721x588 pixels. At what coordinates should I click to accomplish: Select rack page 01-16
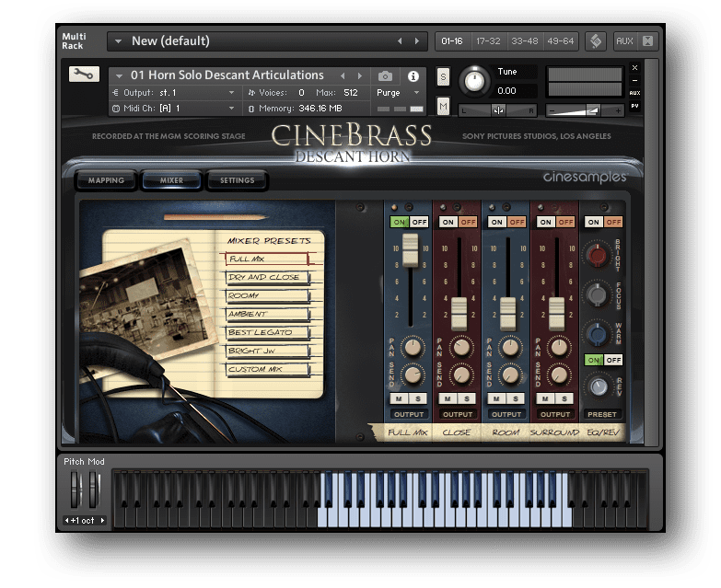point(452,40)
